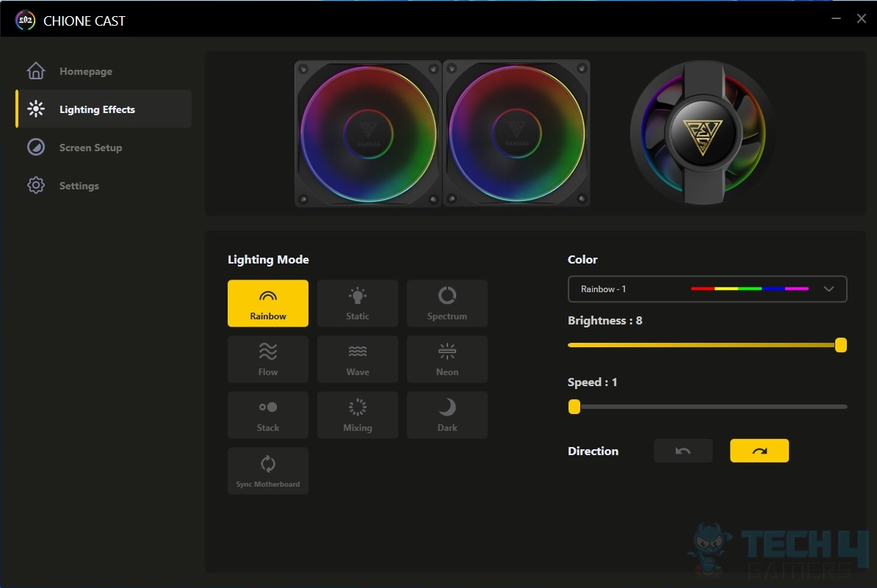The height and width of the screenshot is (588, 877).
Task: Go to the Lighting Effects section
Action: 104,109
